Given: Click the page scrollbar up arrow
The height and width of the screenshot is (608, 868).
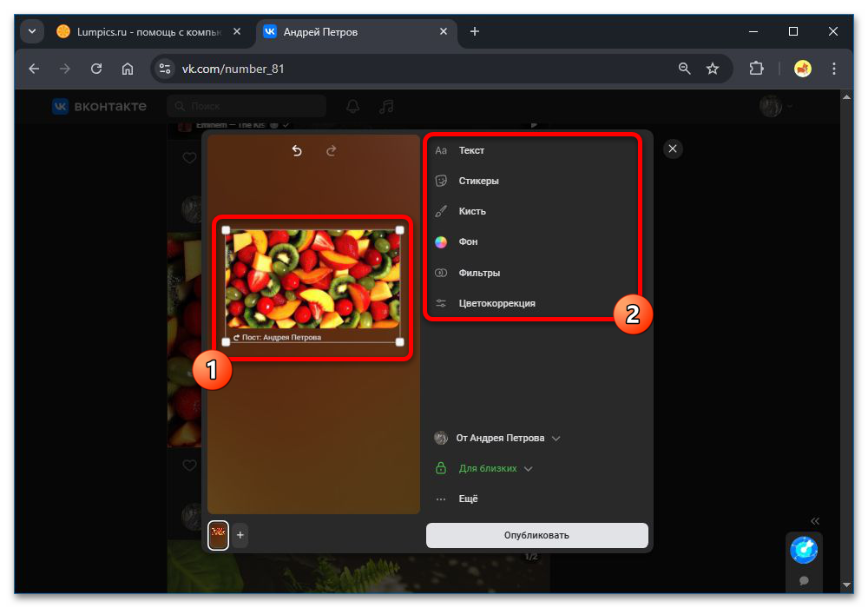Looking at the screenshot, I should (x=846, y=97).
